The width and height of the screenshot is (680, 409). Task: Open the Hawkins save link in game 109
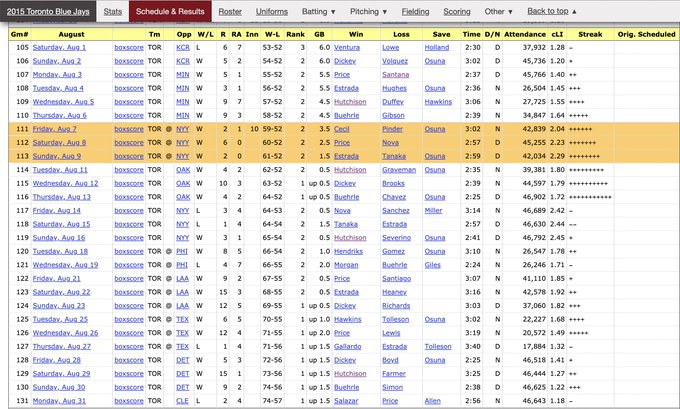point(438,102)
